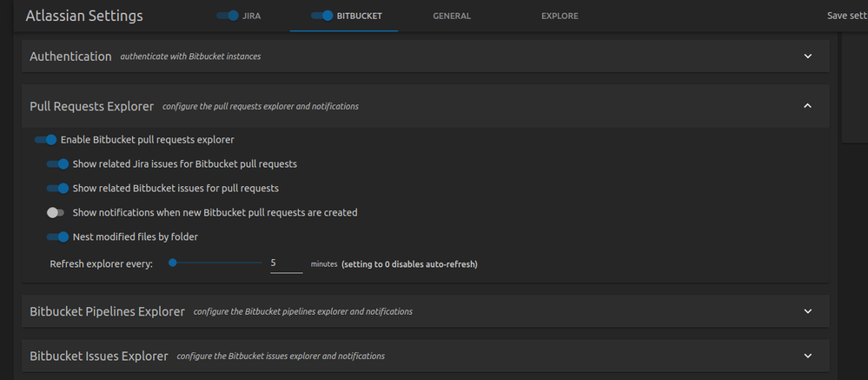Click 'authenticate with Bitbucket instances' description

(190, 57)
